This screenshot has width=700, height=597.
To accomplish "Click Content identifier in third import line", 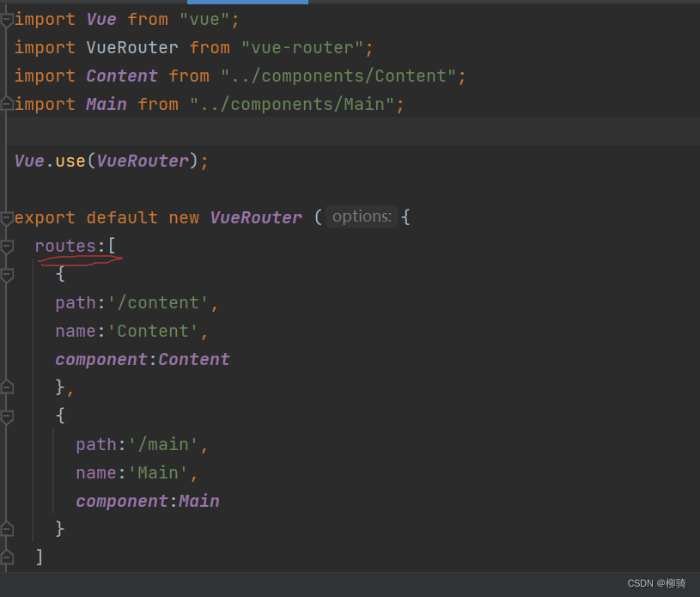I will click(x=122, y=76).
